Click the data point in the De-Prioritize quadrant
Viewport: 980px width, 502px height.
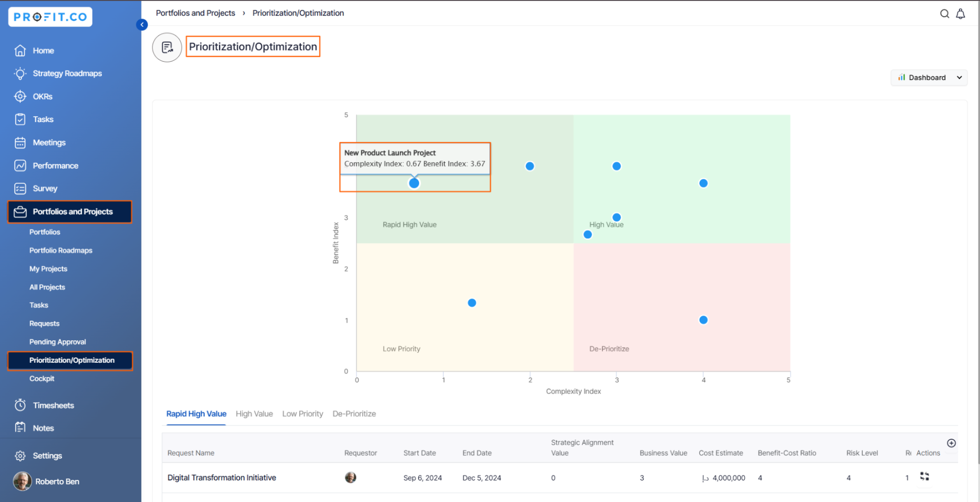click(x=703, y=320)
